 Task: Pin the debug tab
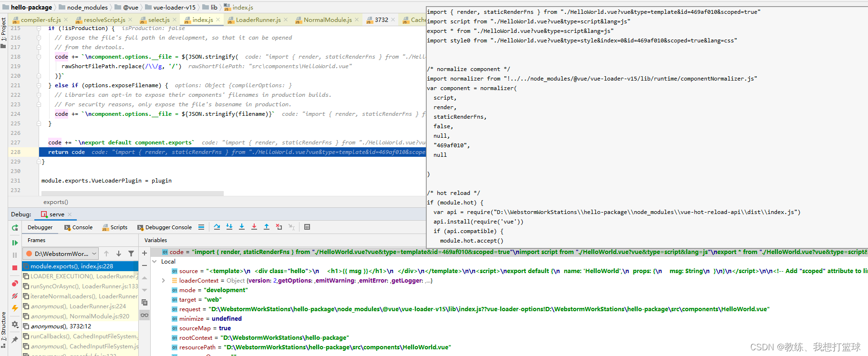[x=15, y=340]
